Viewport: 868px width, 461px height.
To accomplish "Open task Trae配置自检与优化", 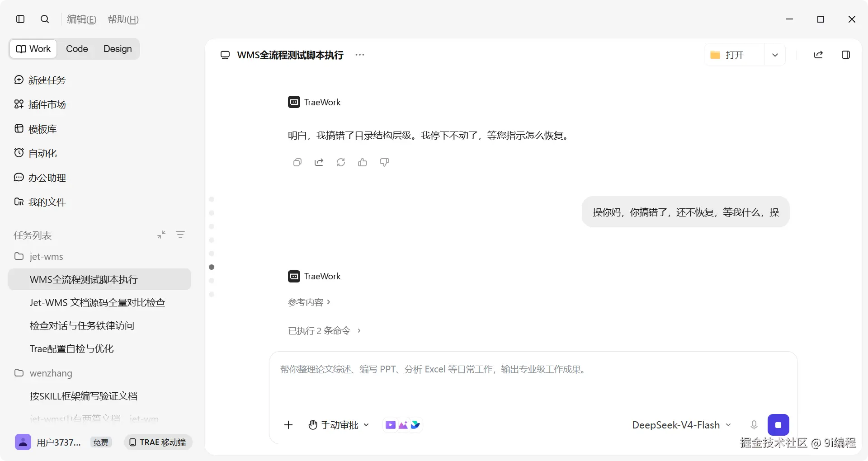I will pos(99,348).
